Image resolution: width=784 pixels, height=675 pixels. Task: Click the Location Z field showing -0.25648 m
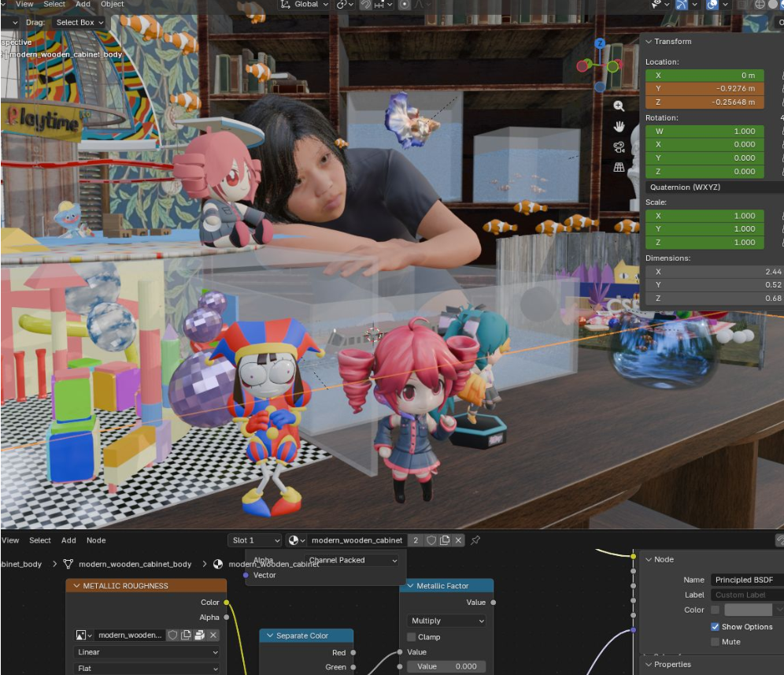click(704, 102)
